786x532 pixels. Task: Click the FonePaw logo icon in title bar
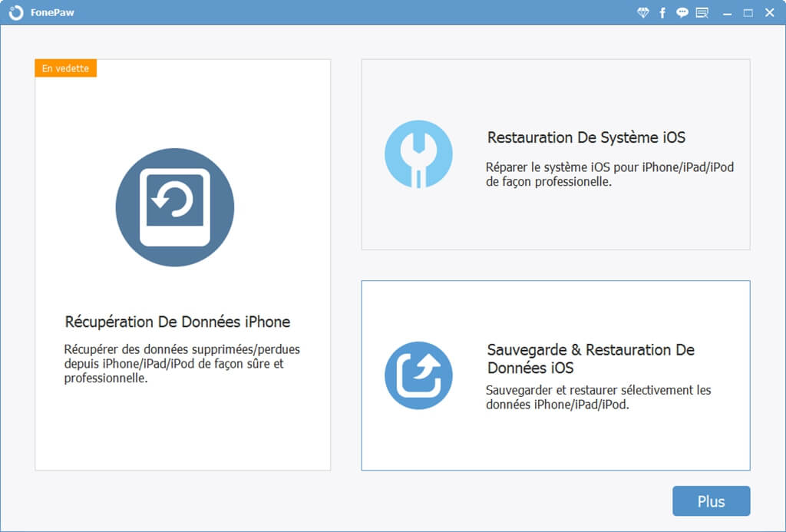coord(16,12)
